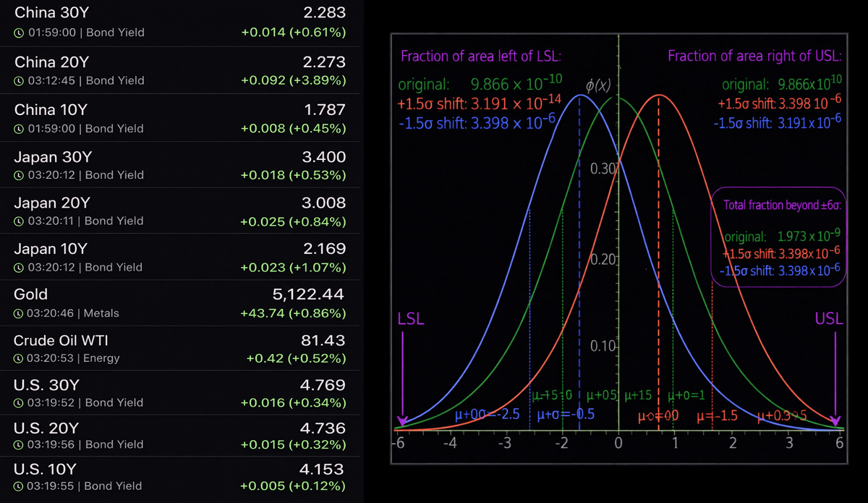Click U.S. 10Y yield value 4.153

322,469
